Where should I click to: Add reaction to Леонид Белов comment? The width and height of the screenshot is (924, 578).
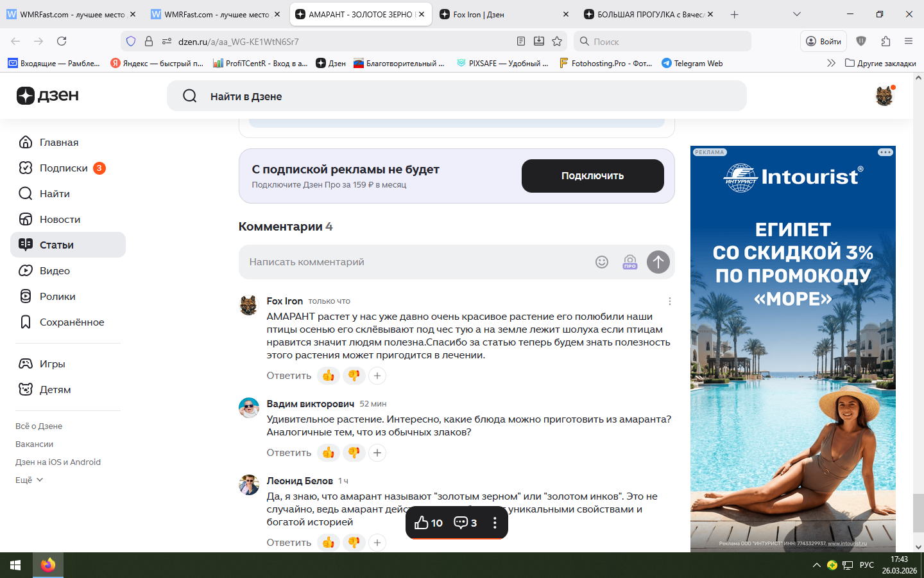[x=377, y=543]
